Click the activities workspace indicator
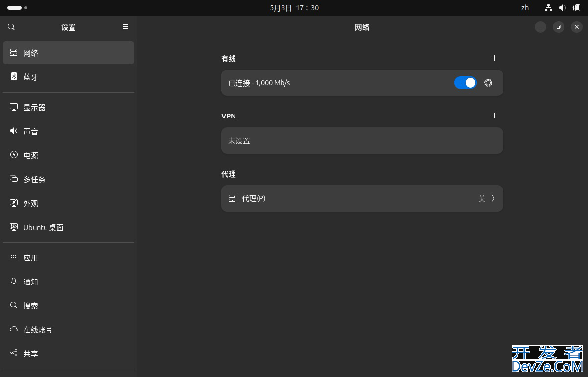This screenshot has width=588, height=377. click(x=17, y=8)
